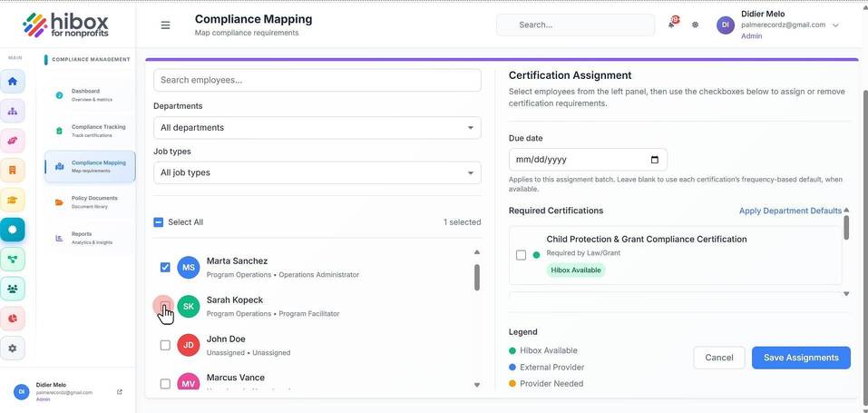868x413 pixels.
Task: Click the name Marta Sanchez
Action: click(x=237, y=261)
